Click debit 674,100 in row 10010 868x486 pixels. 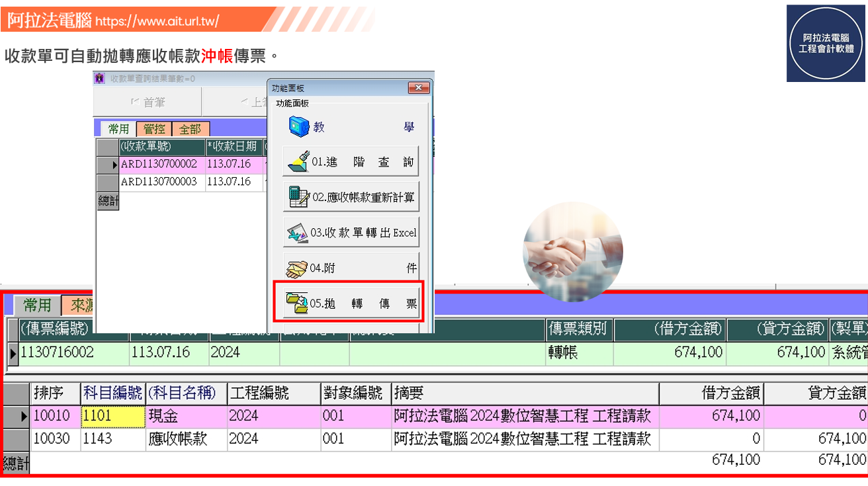pos(711,417)
